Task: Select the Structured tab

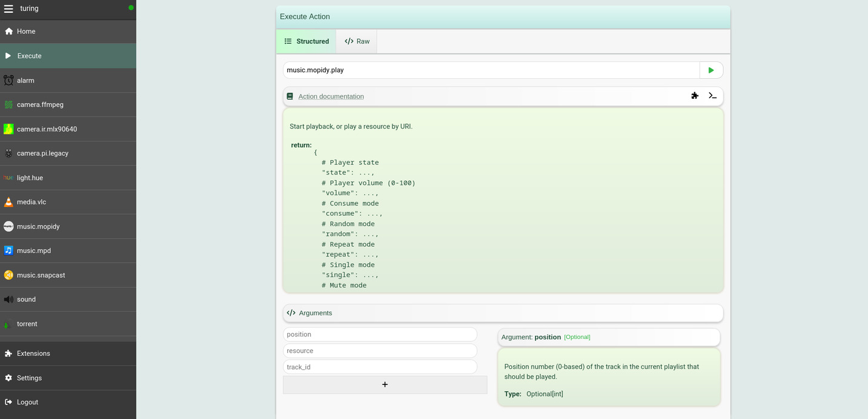Action: [x=306, y=41]
